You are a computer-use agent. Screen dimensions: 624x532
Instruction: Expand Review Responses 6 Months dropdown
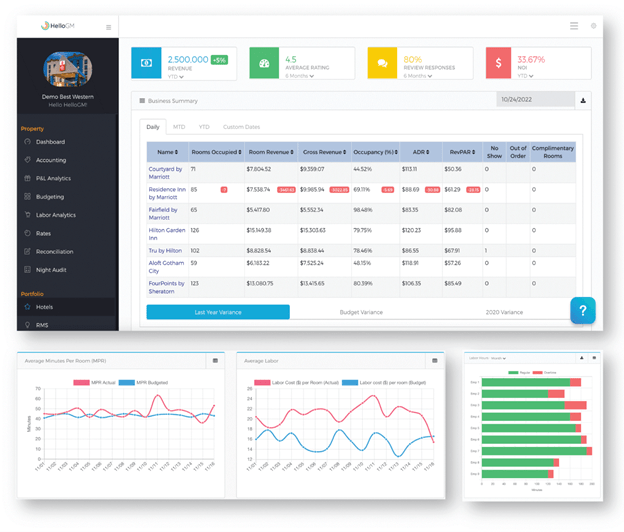pos(417,76)
